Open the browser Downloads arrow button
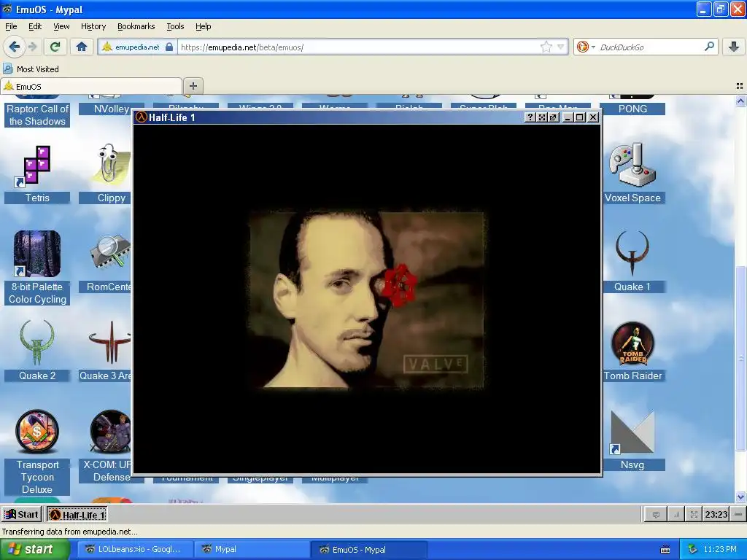This screenshot has height=560, width=747. [734, 47]
